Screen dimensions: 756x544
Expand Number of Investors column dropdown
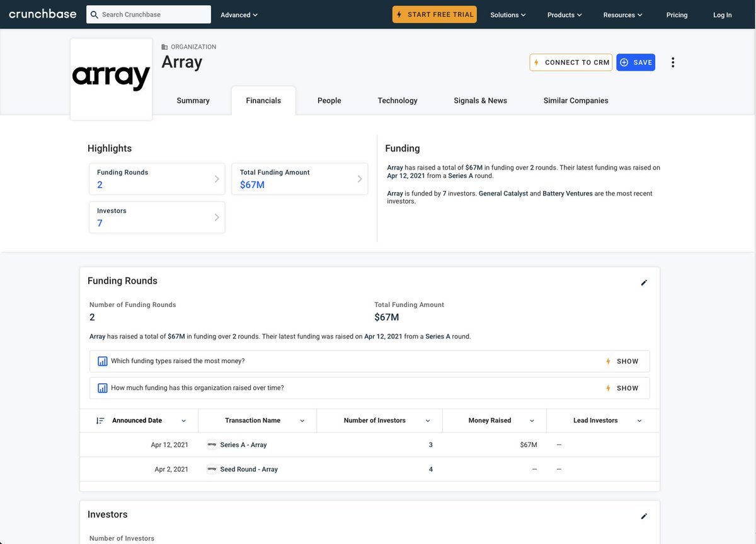pyautogui.click(x=428, y=421)
